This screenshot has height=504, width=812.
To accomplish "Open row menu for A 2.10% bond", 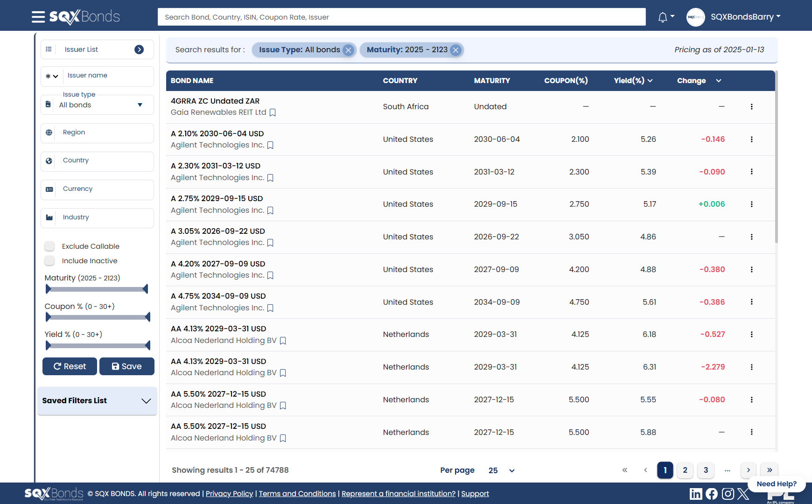I will (751, 139).
